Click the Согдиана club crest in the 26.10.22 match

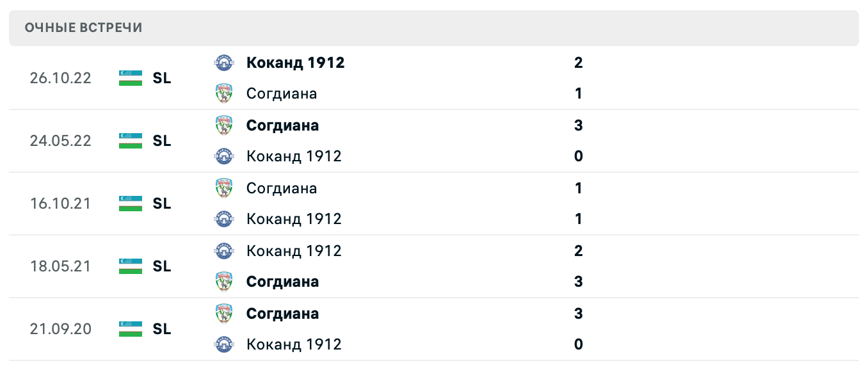[x=224, y=93]
